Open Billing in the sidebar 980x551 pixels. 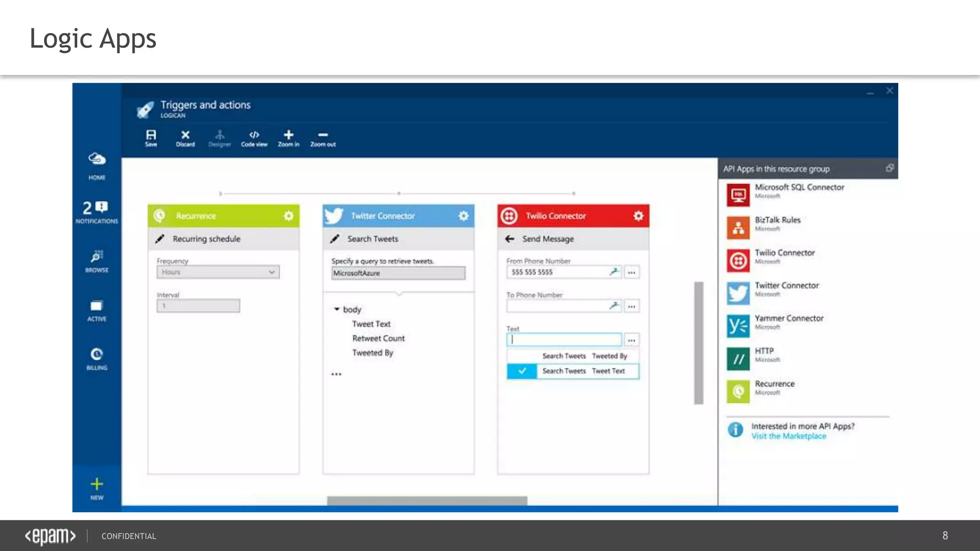(x=97, y=359)
